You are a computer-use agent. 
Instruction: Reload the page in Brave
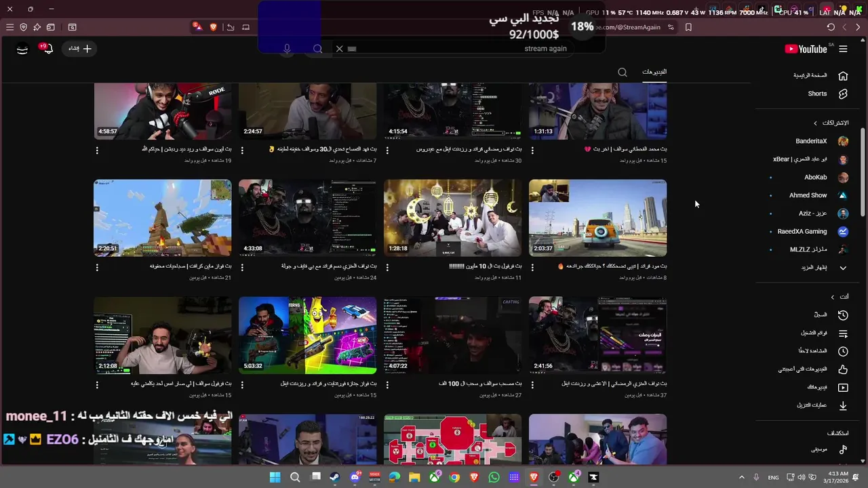[x=831, y=27]
